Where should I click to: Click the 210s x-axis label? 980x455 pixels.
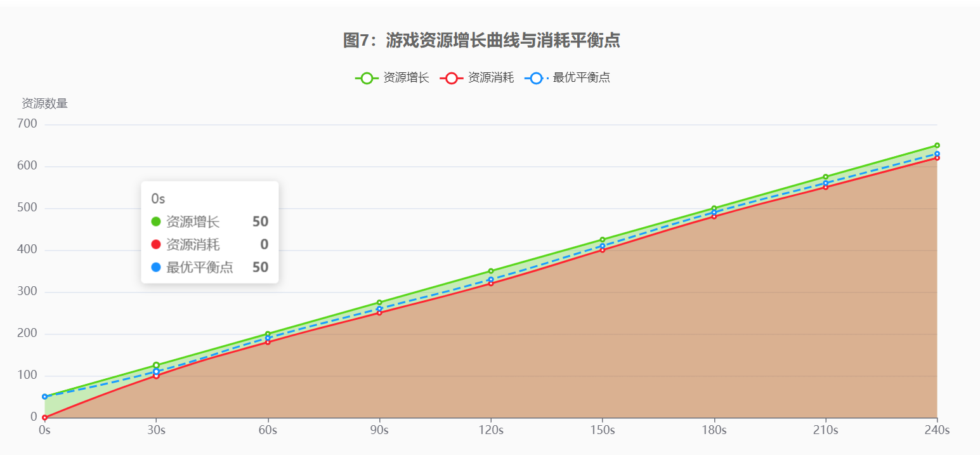[x=826, y=430]
